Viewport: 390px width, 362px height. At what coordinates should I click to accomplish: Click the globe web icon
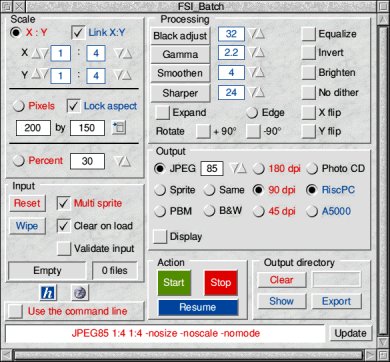pyautogui.click(x=80, y=293)
